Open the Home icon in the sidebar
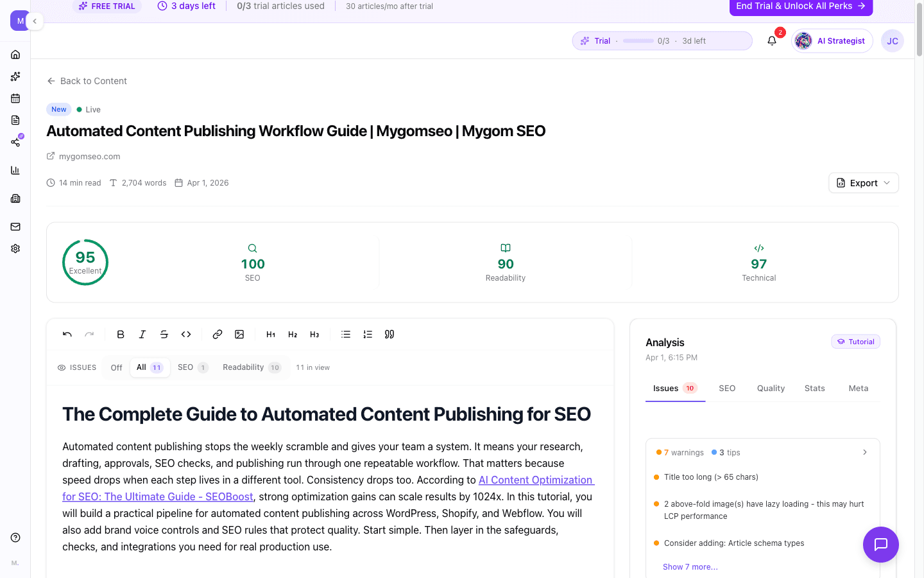Viewport: 924px width, 578px height. coord(15,54)
